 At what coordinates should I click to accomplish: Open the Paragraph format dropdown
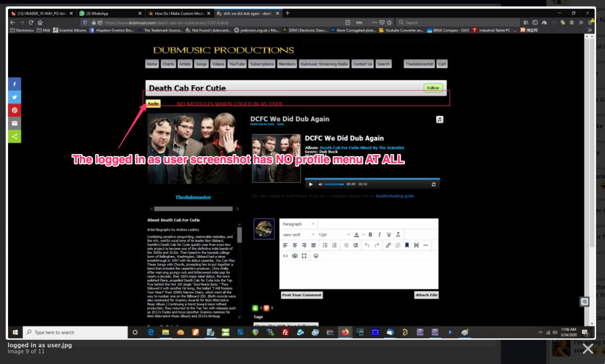pyautogui.click(x=299, y=224)
